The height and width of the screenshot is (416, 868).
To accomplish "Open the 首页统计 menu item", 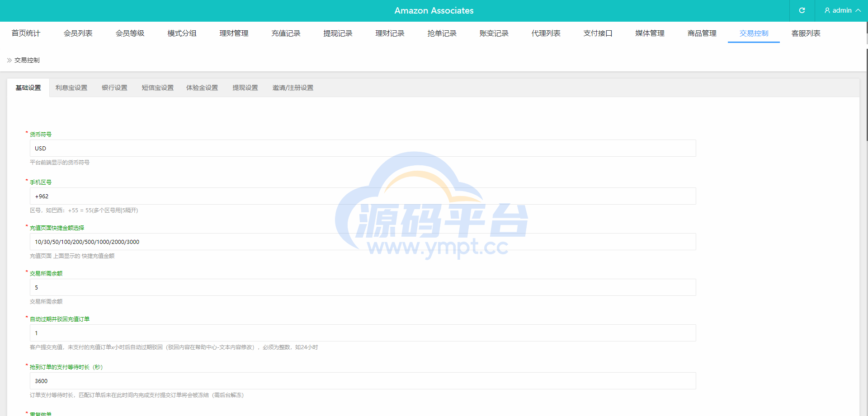I will point(26,33).
